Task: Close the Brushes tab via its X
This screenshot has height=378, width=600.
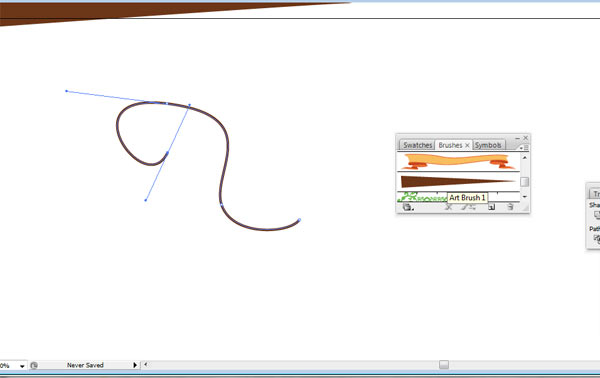Action: click(x=467, y=145)
